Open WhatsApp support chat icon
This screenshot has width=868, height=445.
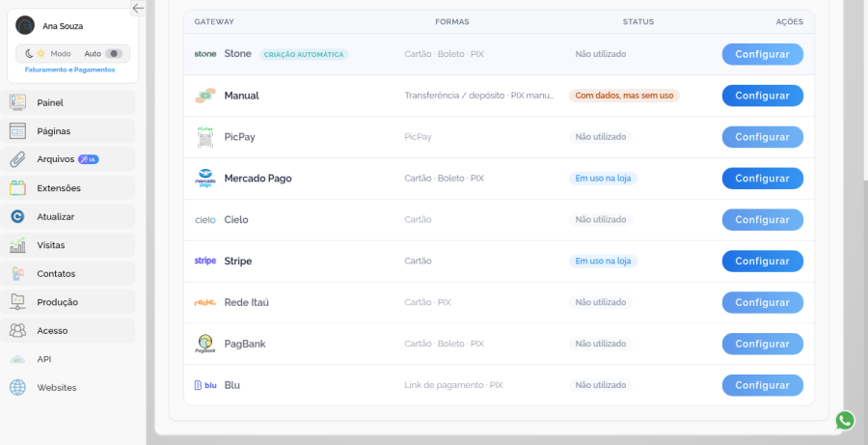[x=845, y=421]
